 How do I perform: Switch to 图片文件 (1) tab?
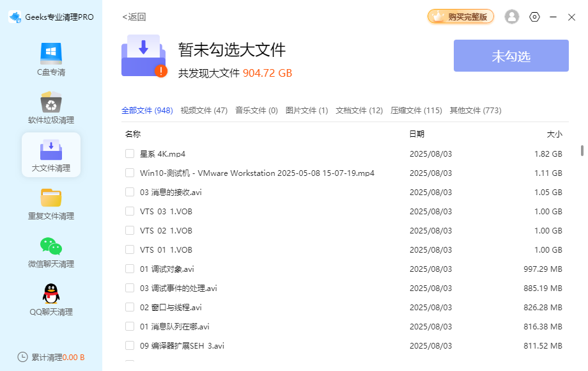coord(307,110)
